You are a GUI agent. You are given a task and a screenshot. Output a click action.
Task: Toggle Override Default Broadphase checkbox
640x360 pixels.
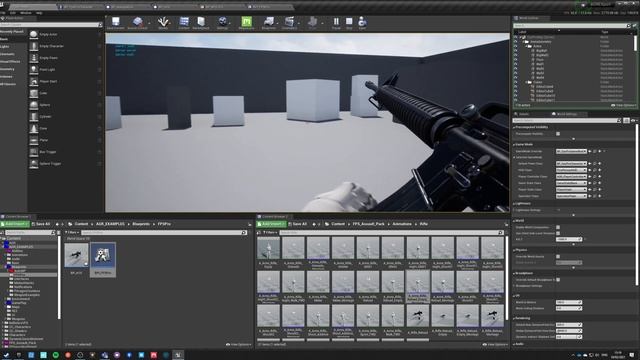(x=558, y=280)
